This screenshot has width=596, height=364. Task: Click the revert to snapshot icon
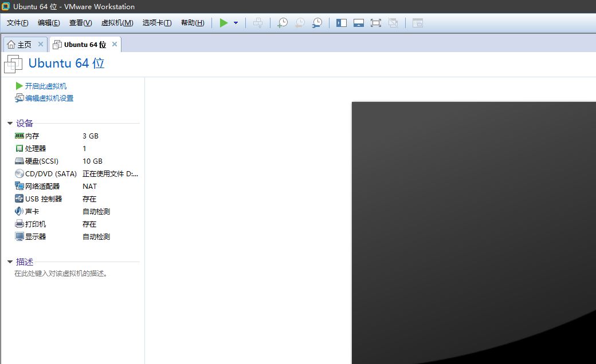point(300,23)
